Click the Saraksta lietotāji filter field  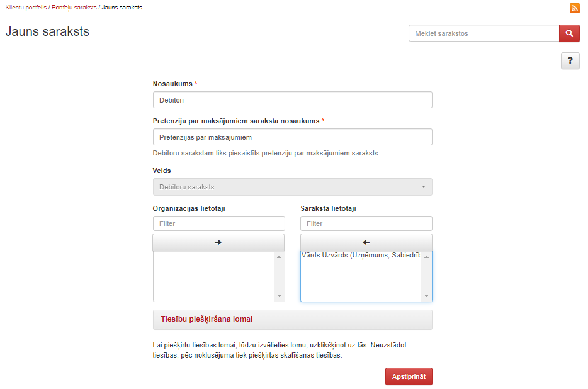(366, 223)
